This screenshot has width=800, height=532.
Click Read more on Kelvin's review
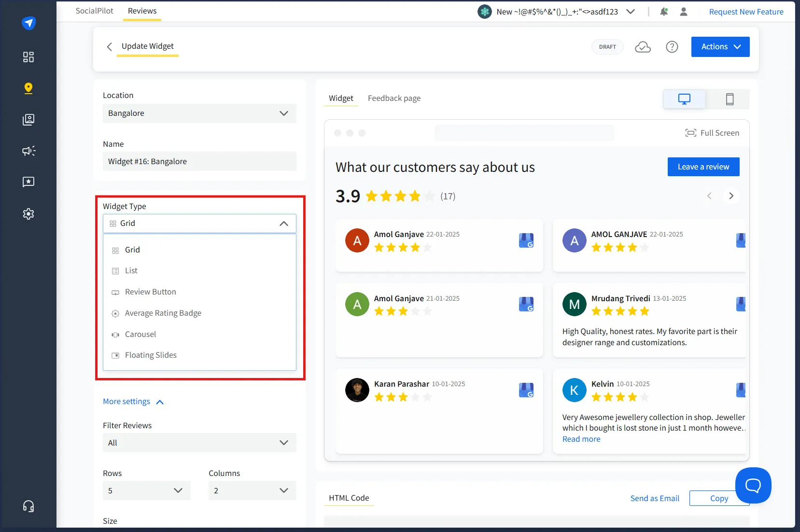[x=581, y=439]
